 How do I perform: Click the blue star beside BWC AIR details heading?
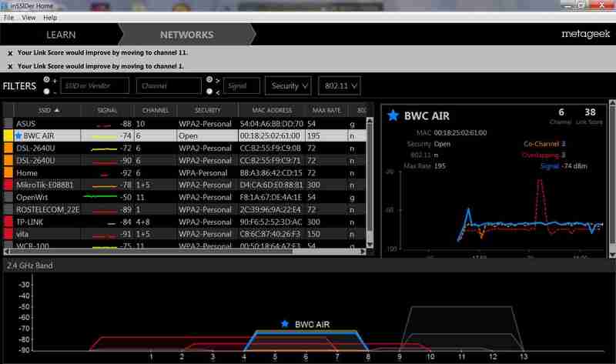click(x=393, y=115)
